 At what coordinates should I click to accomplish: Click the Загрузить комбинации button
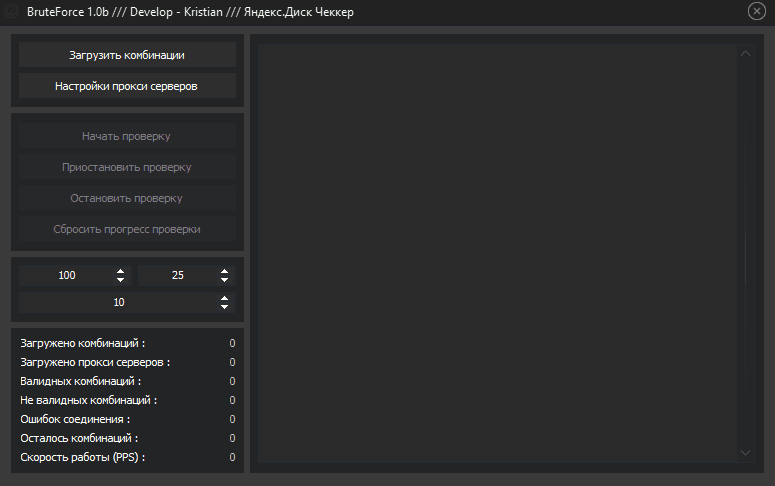(127, 55)
